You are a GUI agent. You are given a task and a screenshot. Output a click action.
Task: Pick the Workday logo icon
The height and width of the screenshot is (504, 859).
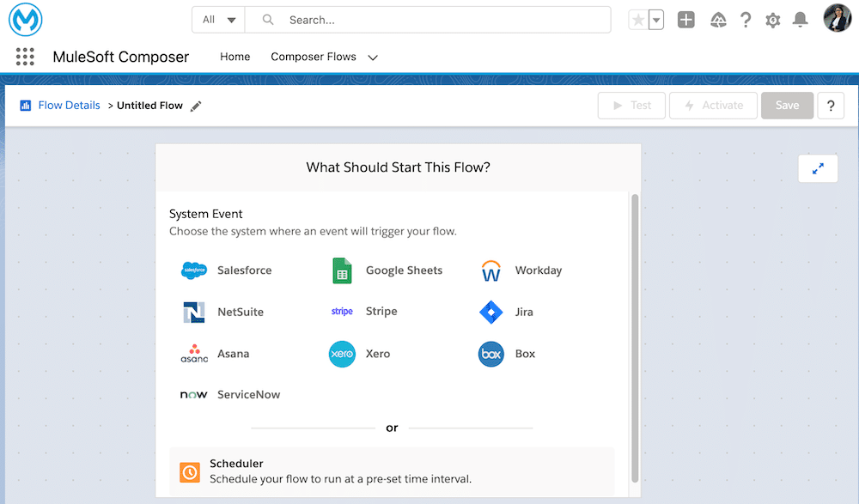coord(490,270)
